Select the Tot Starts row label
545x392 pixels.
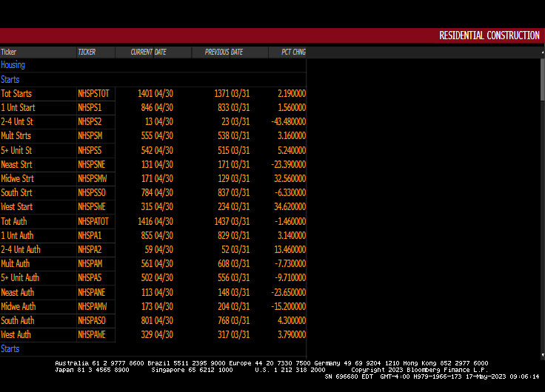pyautogui.click(x=16, y=94)
